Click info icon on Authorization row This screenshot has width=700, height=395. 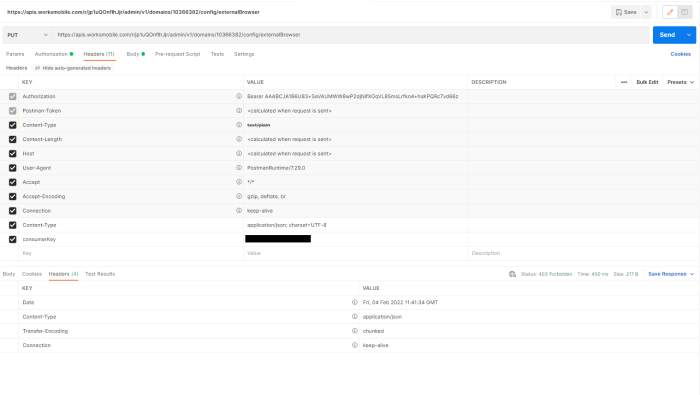click(x=239, y=96)
